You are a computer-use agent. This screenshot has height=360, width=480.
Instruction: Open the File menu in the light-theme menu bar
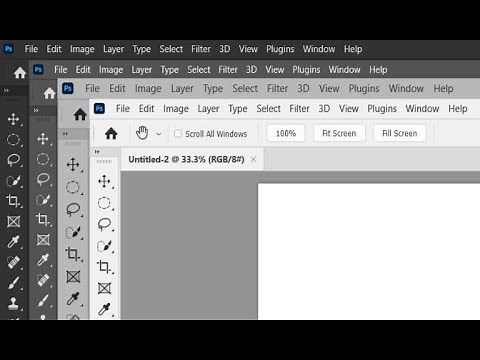[123, 109]
